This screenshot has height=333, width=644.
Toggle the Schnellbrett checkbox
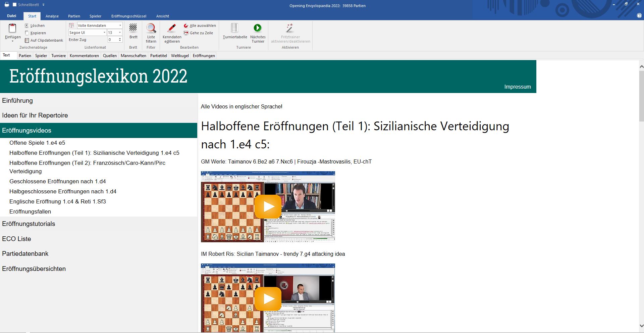pyautogui.click(x=14, y=5)
